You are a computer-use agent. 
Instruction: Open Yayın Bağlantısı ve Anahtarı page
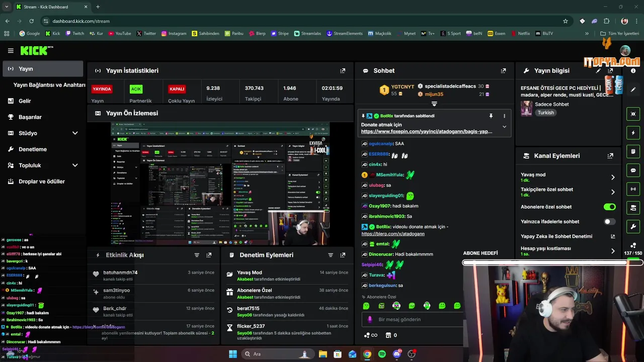[49, 85]
